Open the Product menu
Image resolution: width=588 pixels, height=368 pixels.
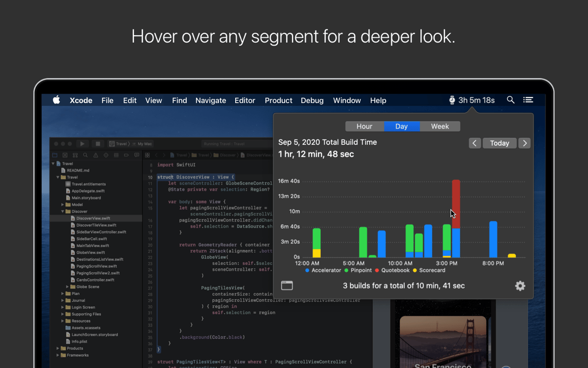(278, 100)
